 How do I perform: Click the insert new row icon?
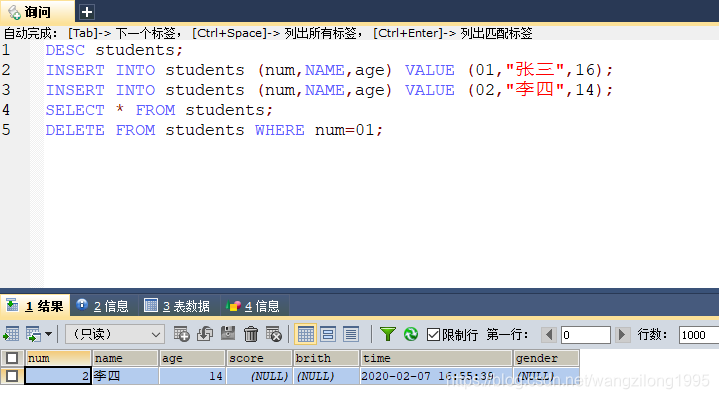pyautogui.click(x=182, y=334)
